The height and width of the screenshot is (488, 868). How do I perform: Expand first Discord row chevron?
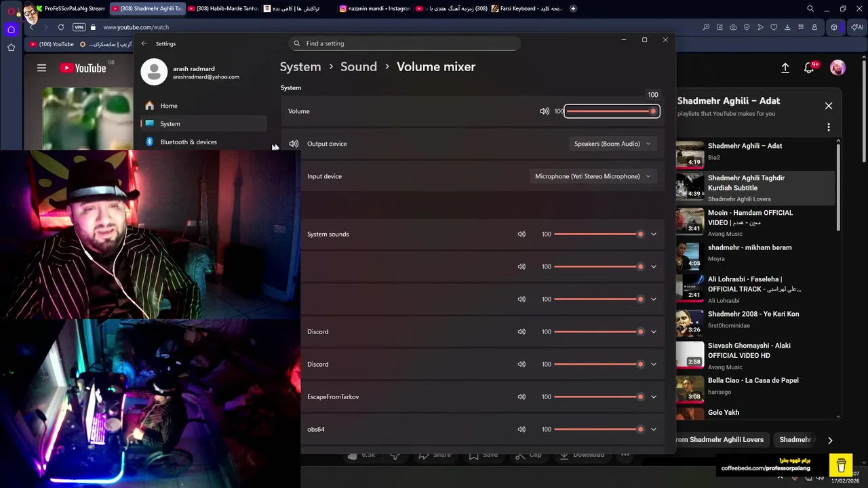pyautogui.click(x=654, y=331)
